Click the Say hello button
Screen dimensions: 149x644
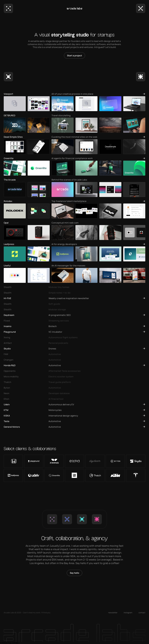pos(74,573)
